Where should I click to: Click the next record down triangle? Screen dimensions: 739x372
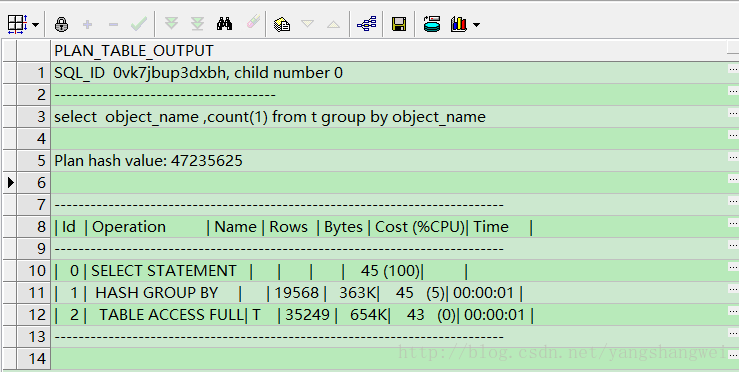click(307, 24)
